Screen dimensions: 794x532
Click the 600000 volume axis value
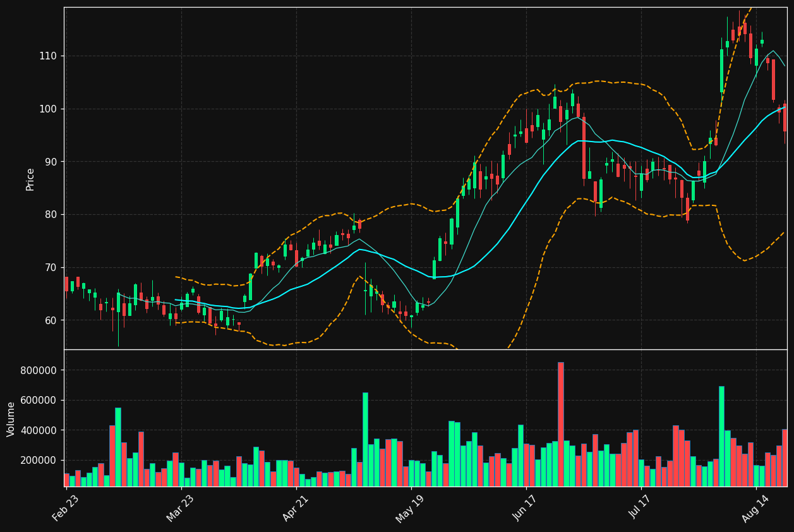39,400
